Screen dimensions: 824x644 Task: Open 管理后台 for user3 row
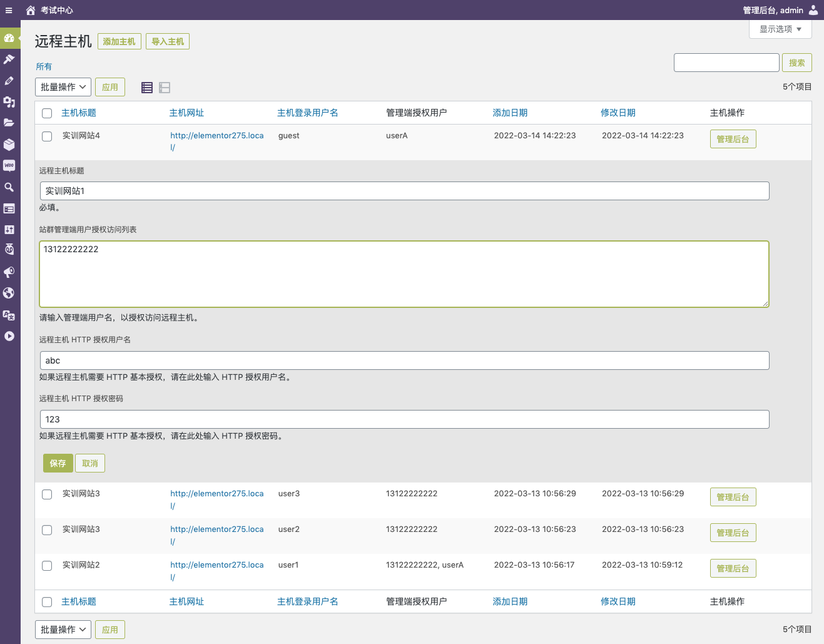[733, 497]
